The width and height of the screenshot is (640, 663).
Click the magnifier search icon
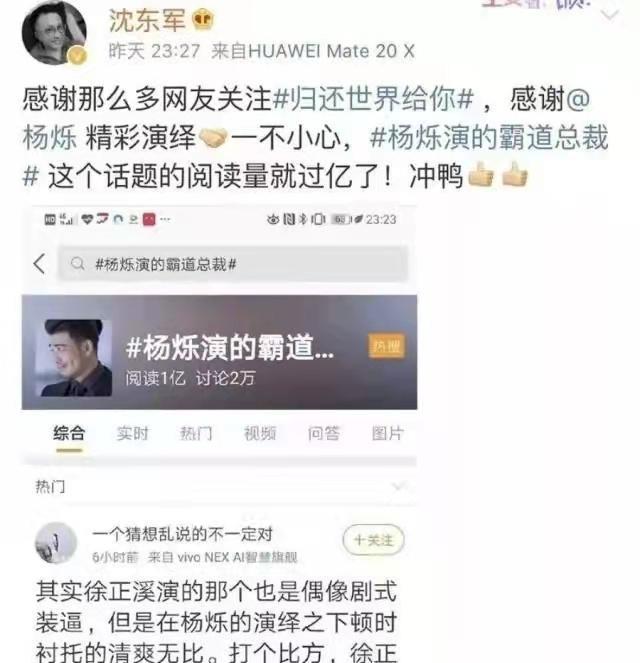pos(77,264)
